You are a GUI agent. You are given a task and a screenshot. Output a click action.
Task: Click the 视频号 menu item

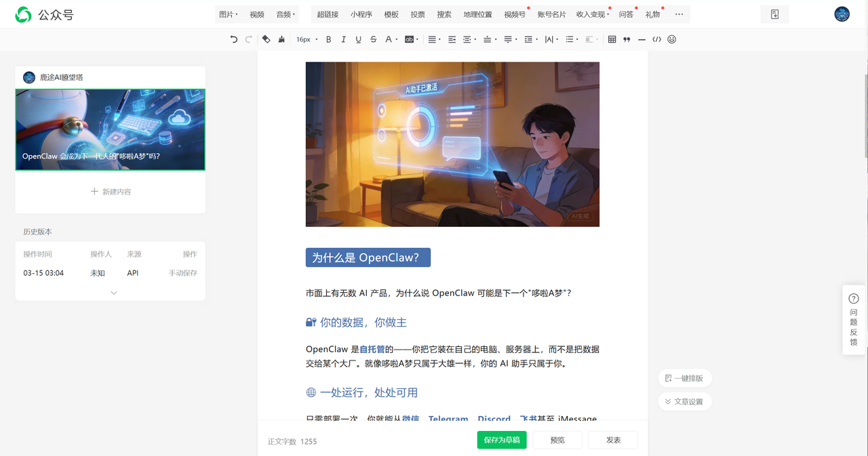515,14
